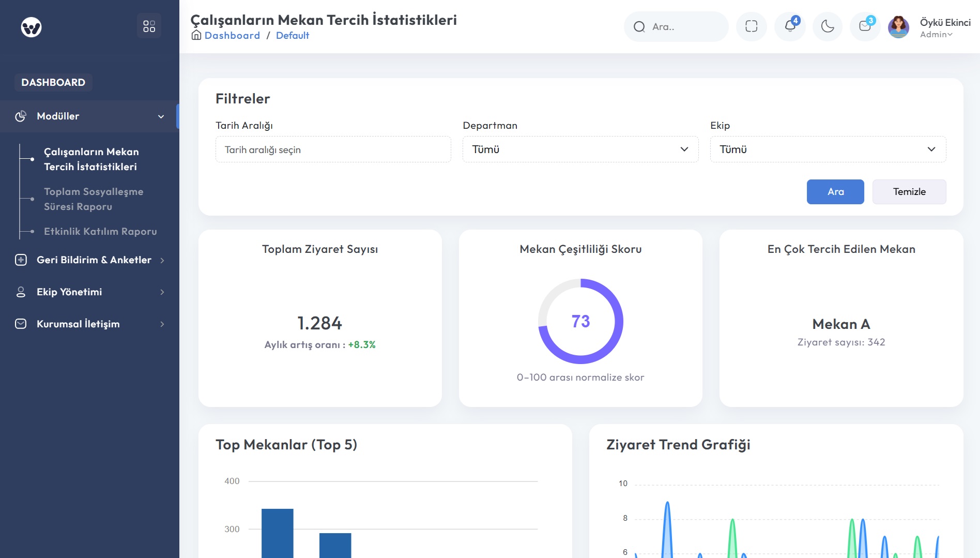Viewport: 980px width, 558px height.
Task: Open the Departman dropdown
Action: [x=580, y=149]
